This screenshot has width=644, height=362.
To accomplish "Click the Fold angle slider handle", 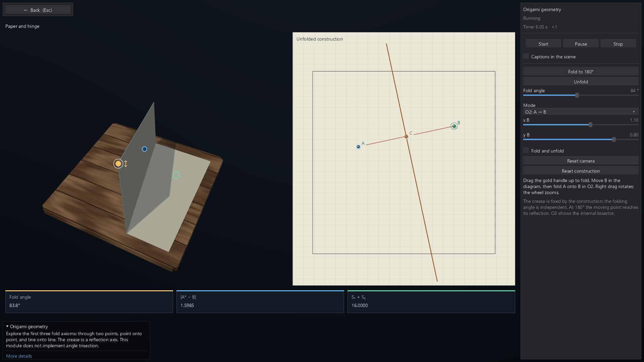I will 577,95.
